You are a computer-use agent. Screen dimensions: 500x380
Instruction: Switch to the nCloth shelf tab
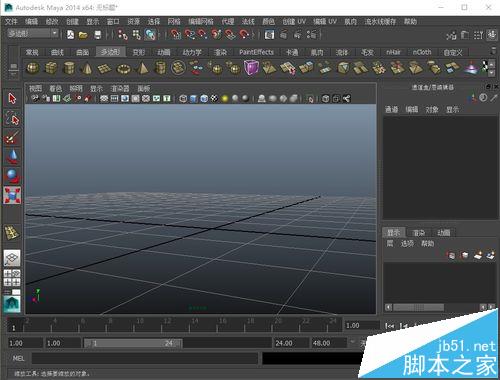point(422,52)
